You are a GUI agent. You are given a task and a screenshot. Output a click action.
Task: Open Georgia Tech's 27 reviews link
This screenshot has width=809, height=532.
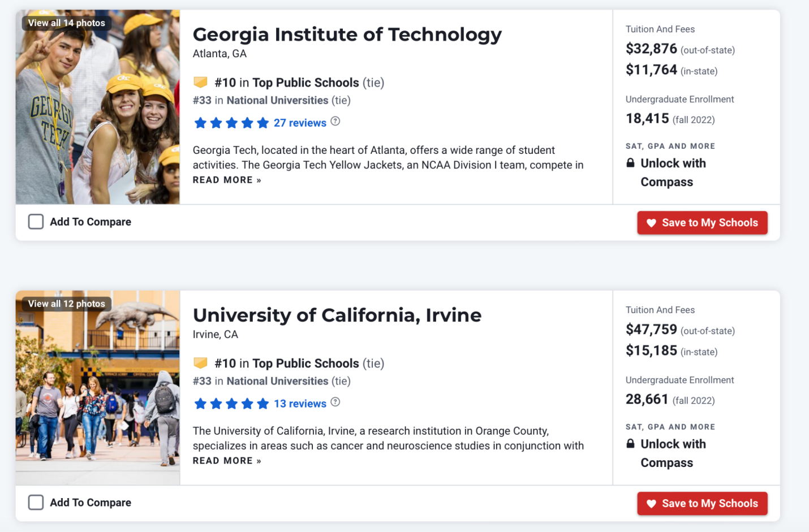[x=300, y=123]
